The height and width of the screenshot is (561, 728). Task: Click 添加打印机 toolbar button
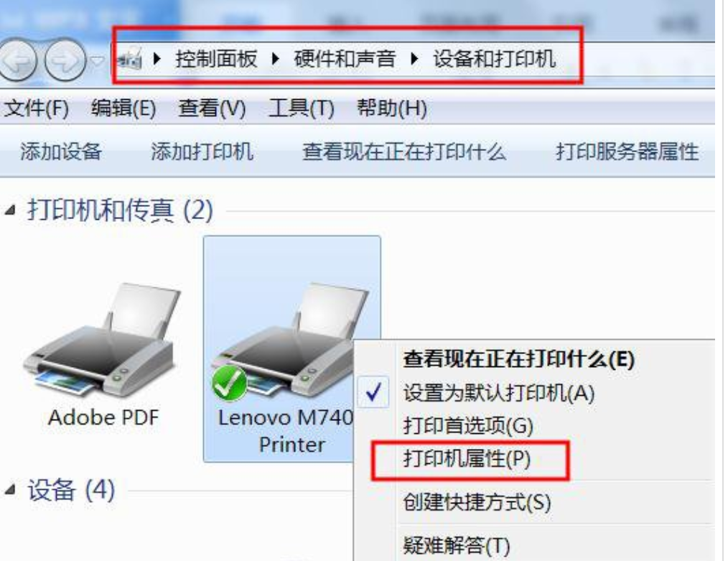coord(202,152)
